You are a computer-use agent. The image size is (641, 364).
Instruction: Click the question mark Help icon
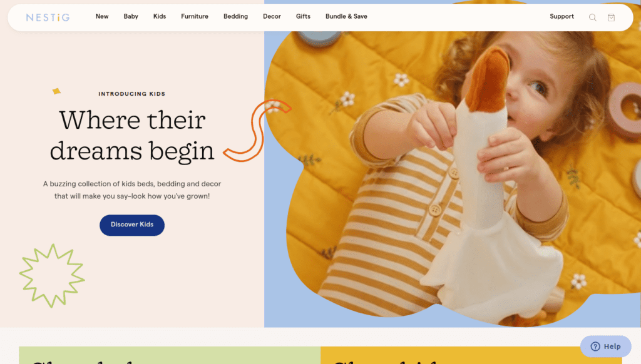(595, 346)
